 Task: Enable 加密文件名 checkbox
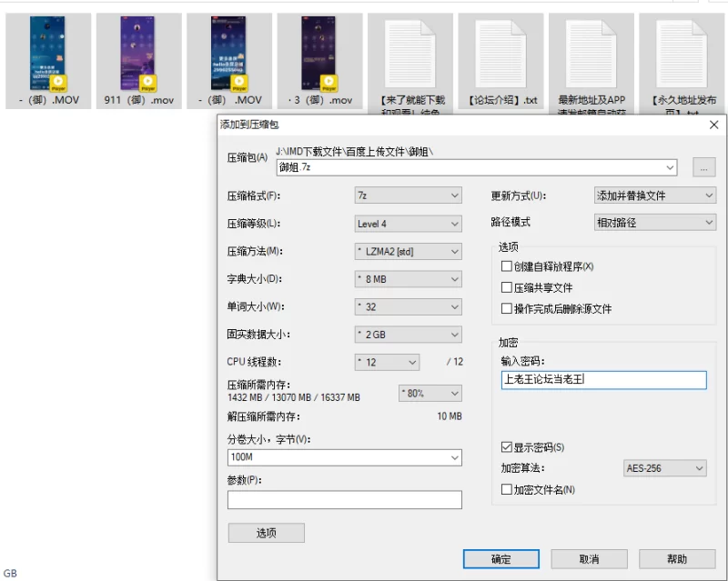507,490
